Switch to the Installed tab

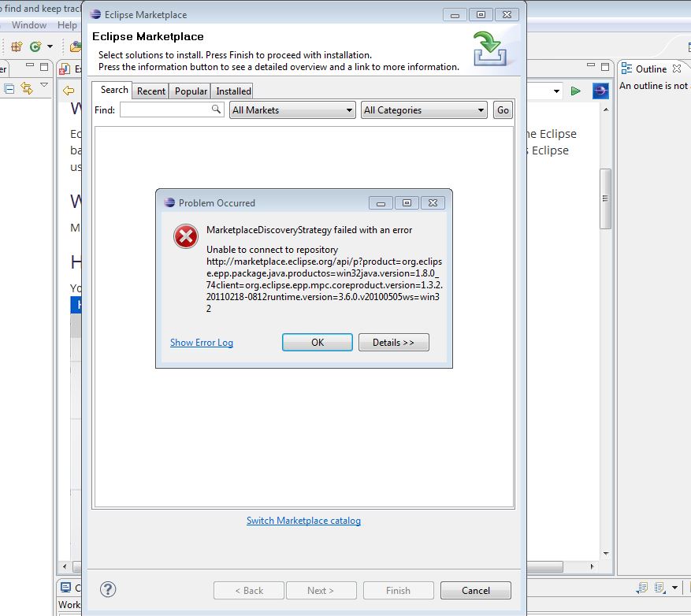tap(233, 91)
